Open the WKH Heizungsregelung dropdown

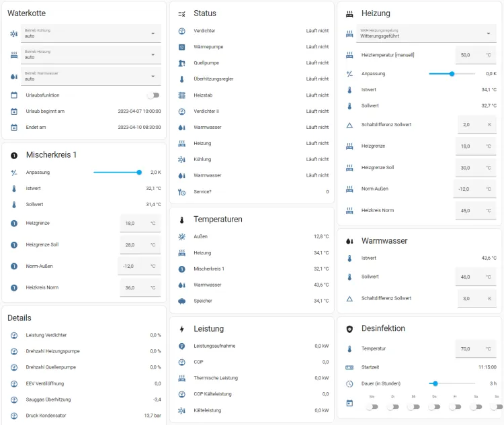(x=426, y=34)
